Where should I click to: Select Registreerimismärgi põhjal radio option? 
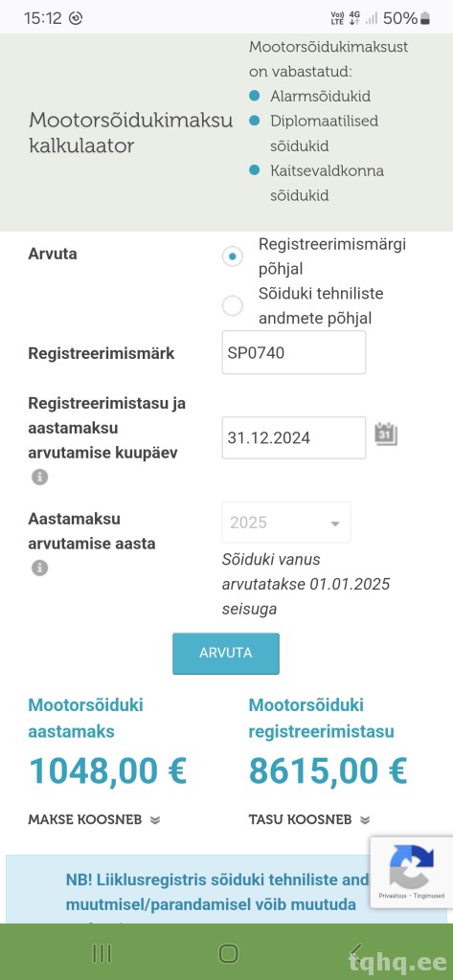(233, 256)
